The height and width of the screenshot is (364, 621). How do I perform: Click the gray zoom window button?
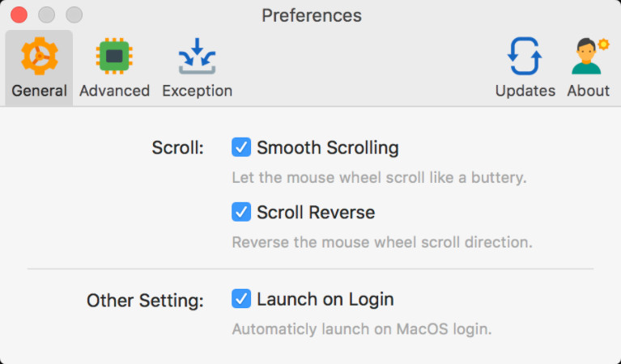pyautogui.click(x=74, y=15)
